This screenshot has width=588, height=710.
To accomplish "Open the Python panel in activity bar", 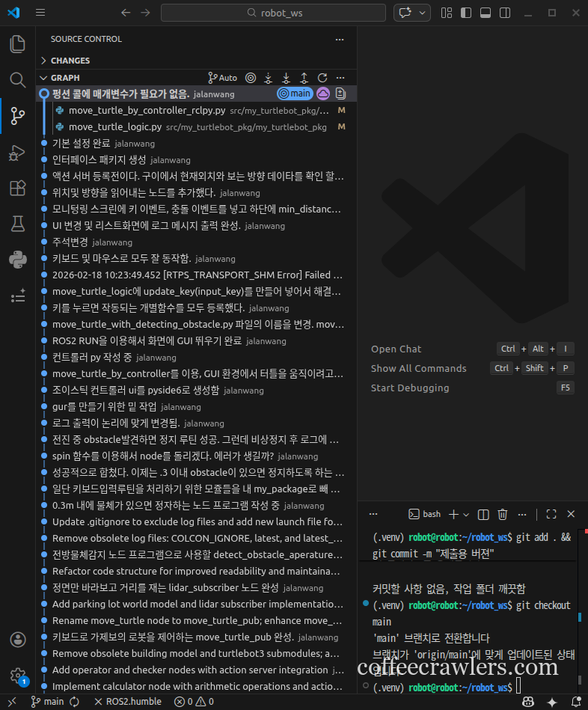I will pos(17,260).
